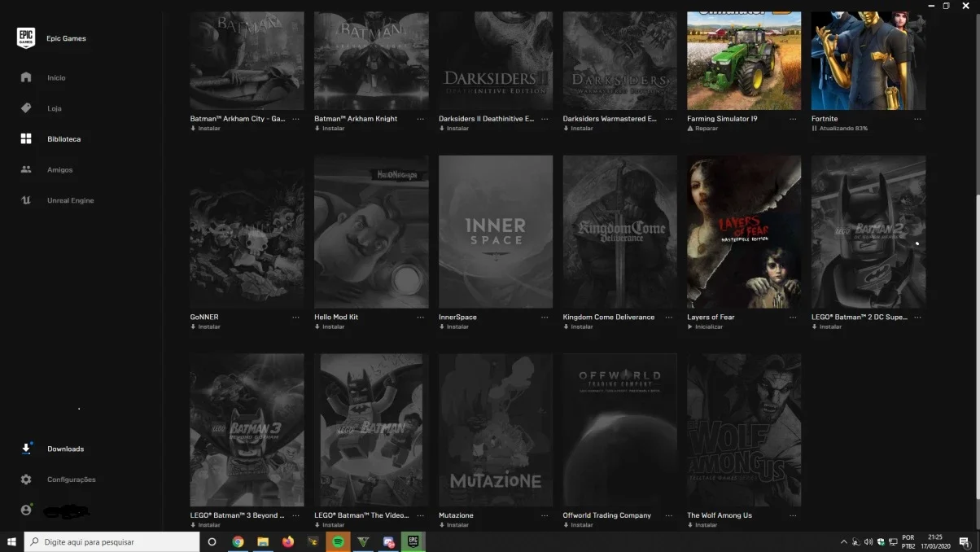Viewport: 980px width, 552px height.
Task: Open the notification center icon
Action: coord(964,542)
